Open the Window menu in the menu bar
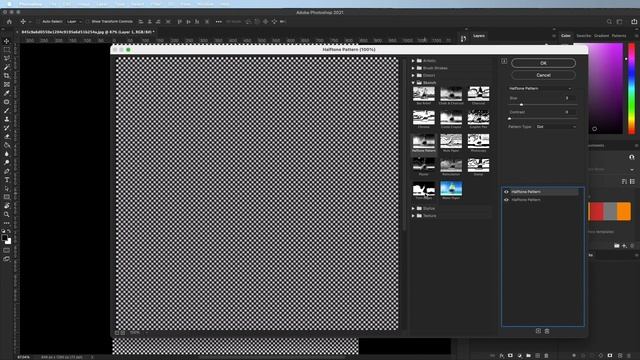Viewport: 640px width, 360px height. [x=205, y=4]
